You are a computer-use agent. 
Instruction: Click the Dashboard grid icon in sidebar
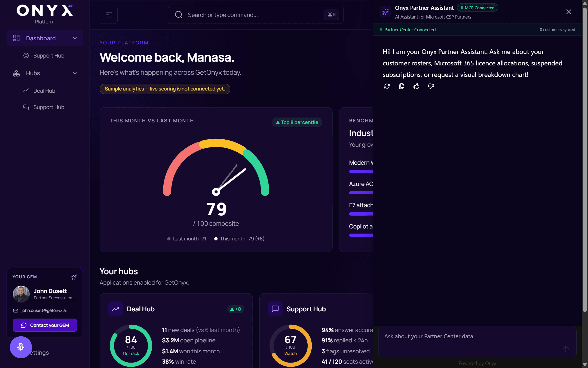pos(16,38)
